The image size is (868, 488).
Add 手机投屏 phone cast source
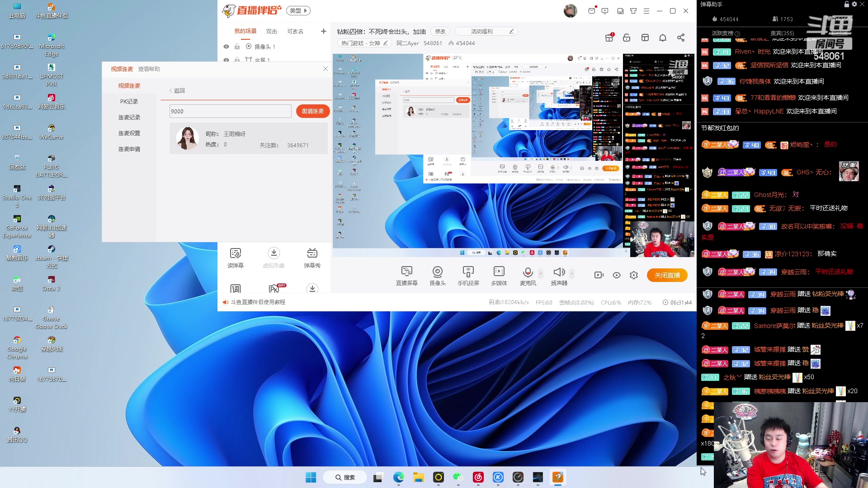pos(468,276)
